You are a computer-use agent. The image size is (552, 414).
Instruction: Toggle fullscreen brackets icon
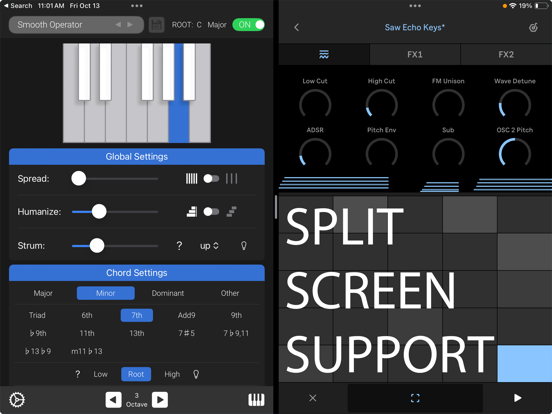(x=415, y=398)
